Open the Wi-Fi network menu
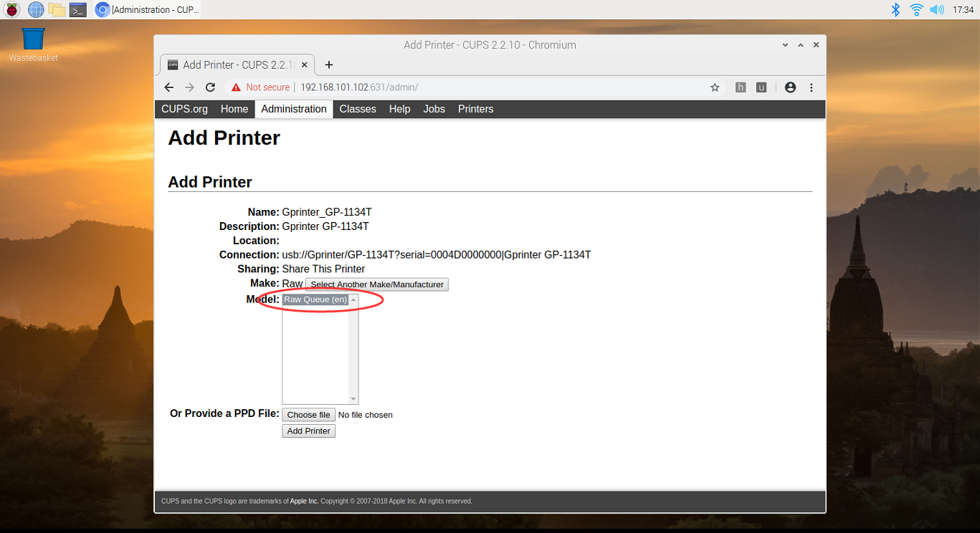980x533 pixels. tap(916, 9)
